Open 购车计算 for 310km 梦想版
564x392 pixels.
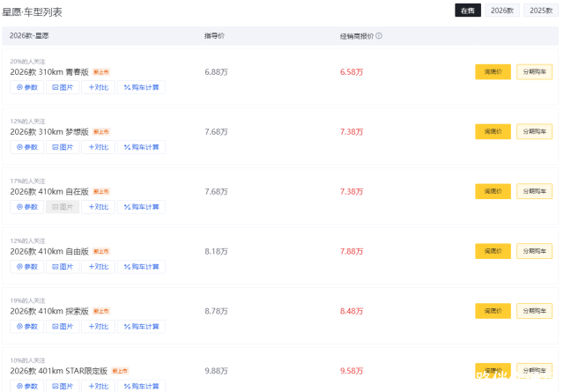(x=141, y=147)
